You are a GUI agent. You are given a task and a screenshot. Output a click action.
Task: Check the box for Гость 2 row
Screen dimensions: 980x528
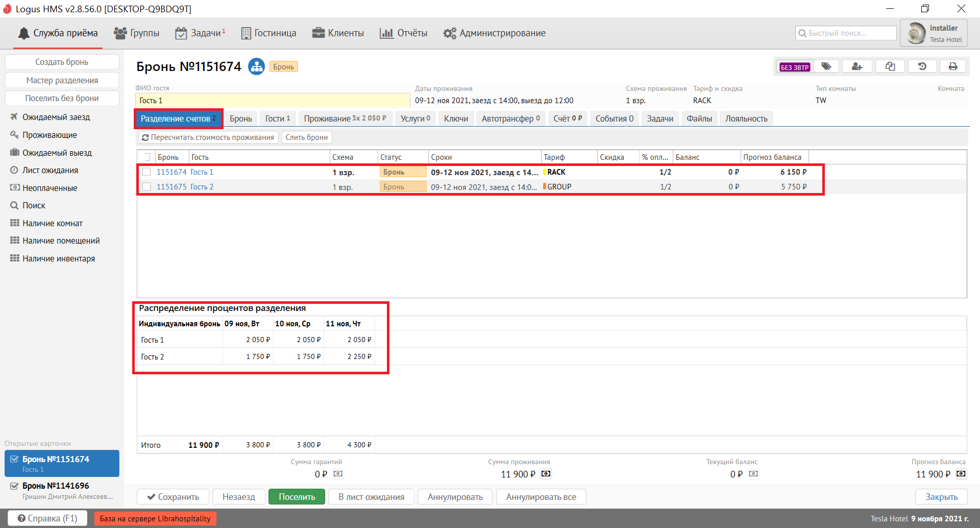(146, 187)
